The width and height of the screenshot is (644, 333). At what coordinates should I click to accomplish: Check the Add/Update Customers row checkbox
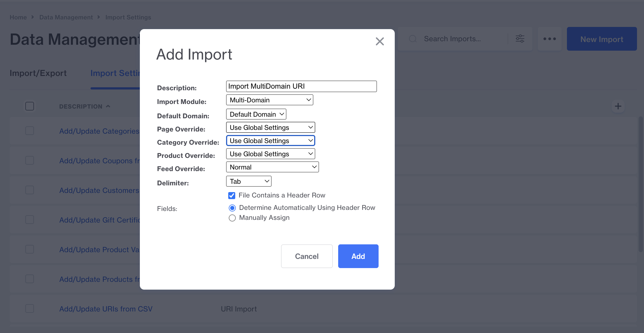[x=30, y=190]
